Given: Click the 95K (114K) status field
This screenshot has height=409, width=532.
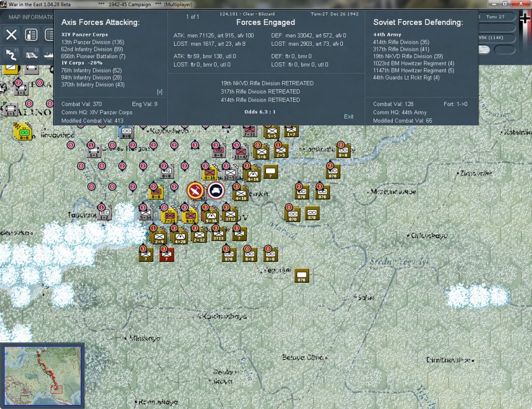Looking at the screenshot, I should tap(491, 37).
